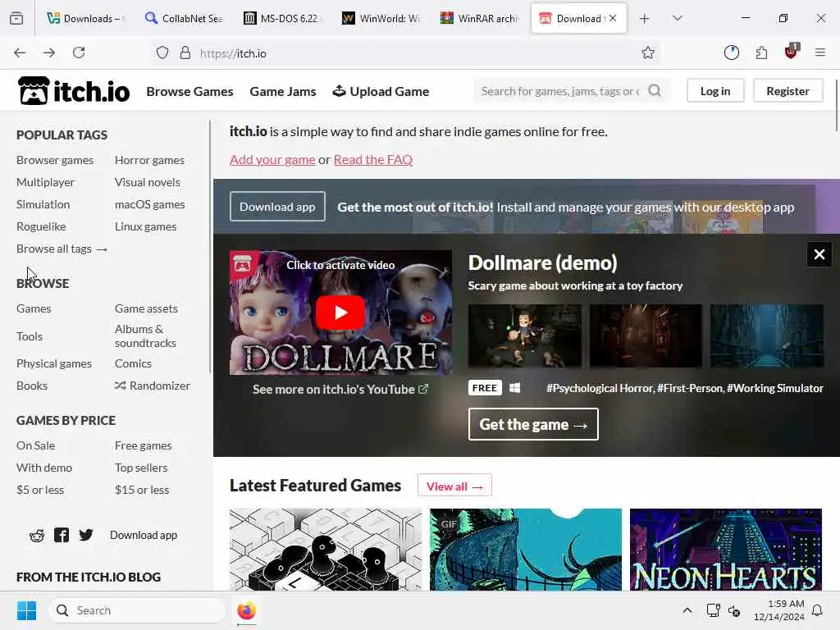Switch to the WinRAR archive tab

[479, 18]
